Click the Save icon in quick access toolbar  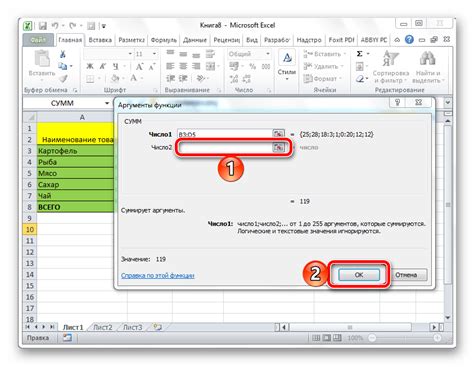click(43, 26)
